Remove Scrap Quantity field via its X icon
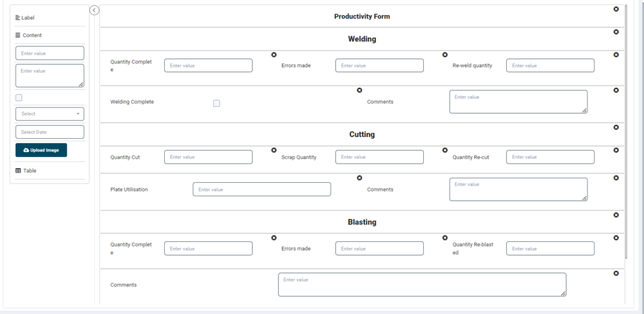 (x=445, y=151)
